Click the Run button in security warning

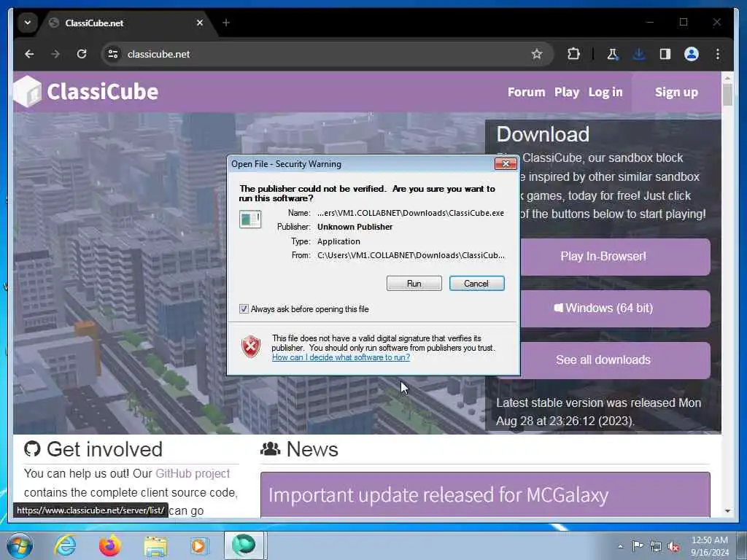pyautogui.click(x=414, y=284)
